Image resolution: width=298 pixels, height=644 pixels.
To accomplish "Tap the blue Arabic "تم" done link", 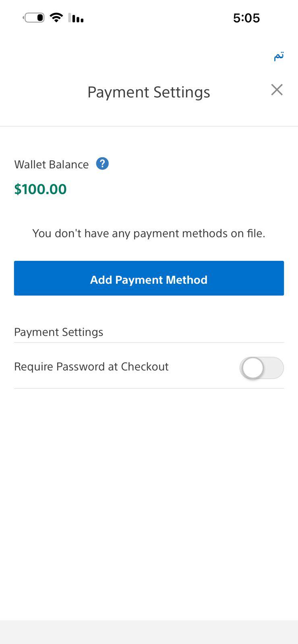I will pyautogui.click(x=279, y=56).
